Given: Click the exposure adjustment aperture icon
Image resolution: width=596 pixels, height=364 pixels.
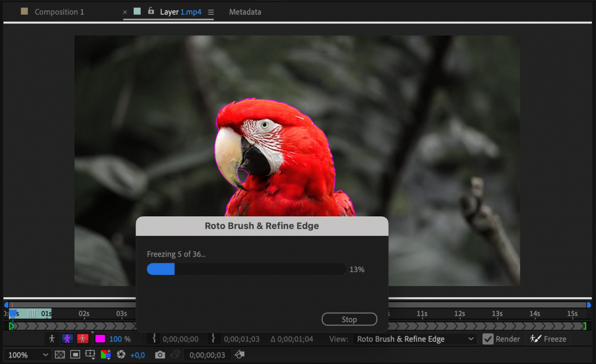Looking at the screenshot, I should [x=121, y=355].
